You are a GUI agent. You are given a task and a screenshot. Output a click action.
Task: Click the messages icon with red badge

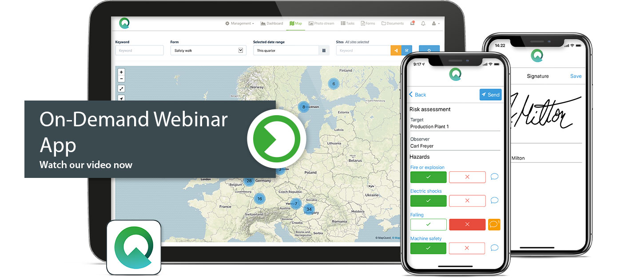pos(412,24)
